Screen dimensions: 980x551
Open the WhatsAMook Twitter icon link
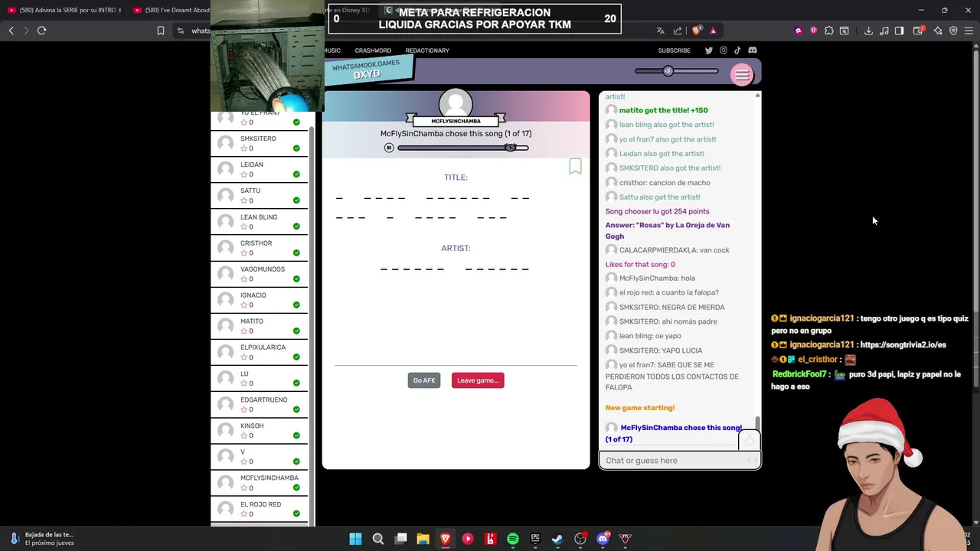tap(708, 51)
